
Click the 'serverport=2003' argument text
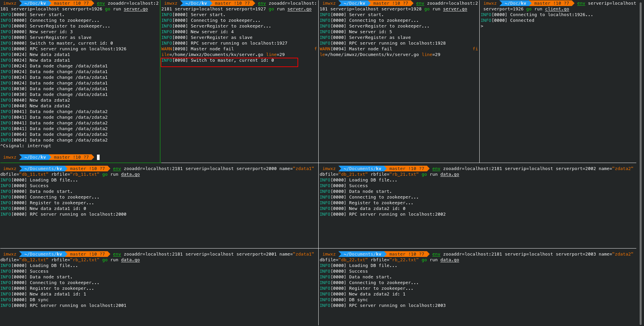pos(576,254)
